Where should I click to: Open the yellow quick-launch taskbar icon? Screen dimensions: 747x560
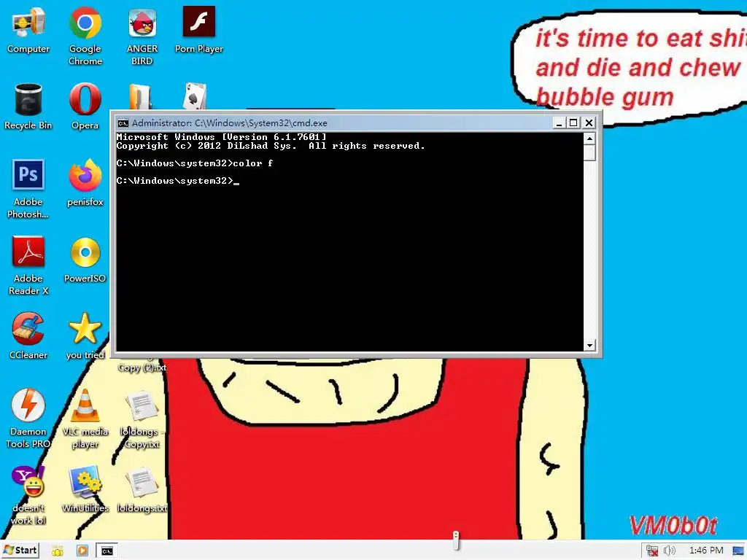click(58, 551)
